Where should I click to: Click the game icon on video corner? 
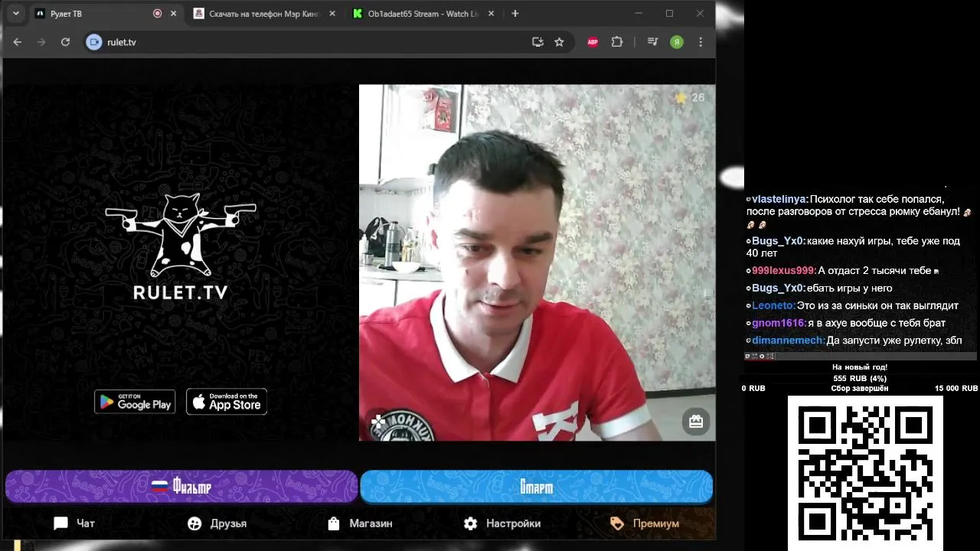[378, 421]
